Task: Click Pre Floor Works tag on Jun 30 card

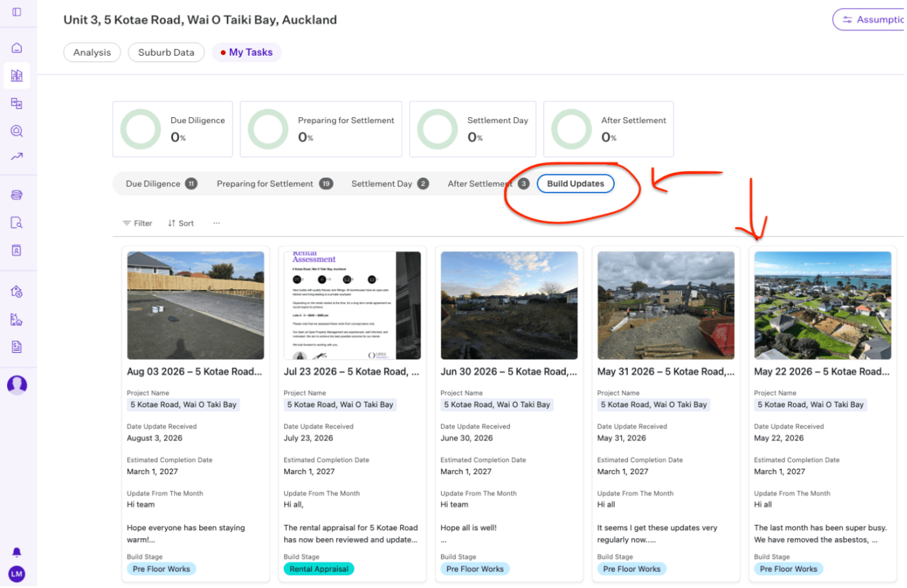Action: [476, 571]
